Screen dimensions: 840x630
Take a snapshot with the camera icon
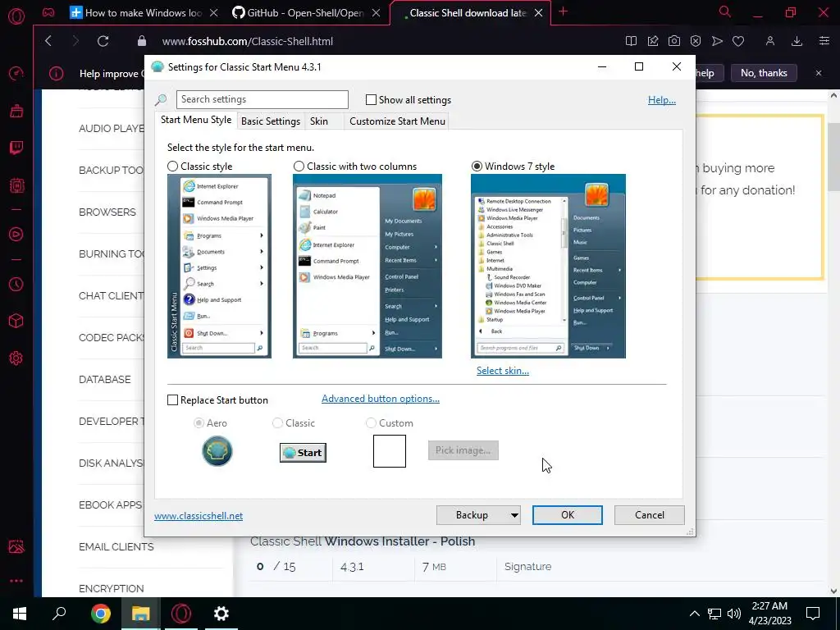tap(674, 41)
